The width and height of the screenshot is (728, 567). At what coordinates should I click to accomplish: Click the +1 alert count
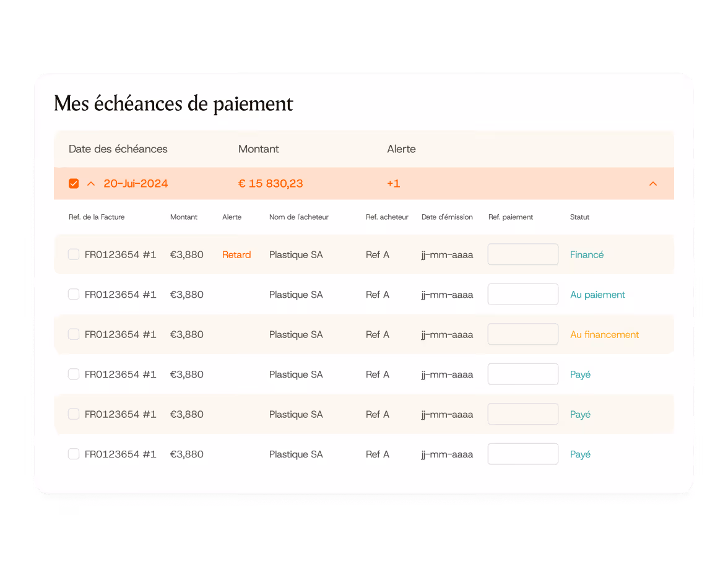[x=393, y=183]
